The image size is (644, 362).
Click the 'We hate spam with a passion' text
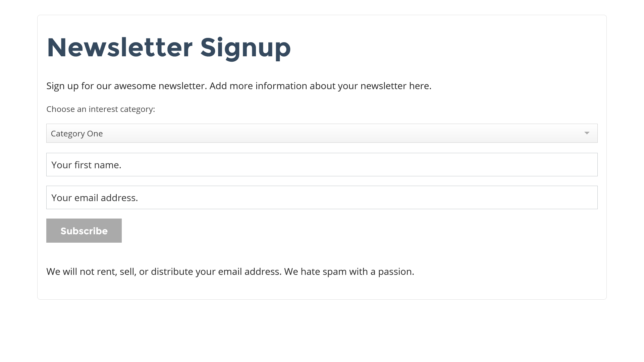tap(349, 272)
